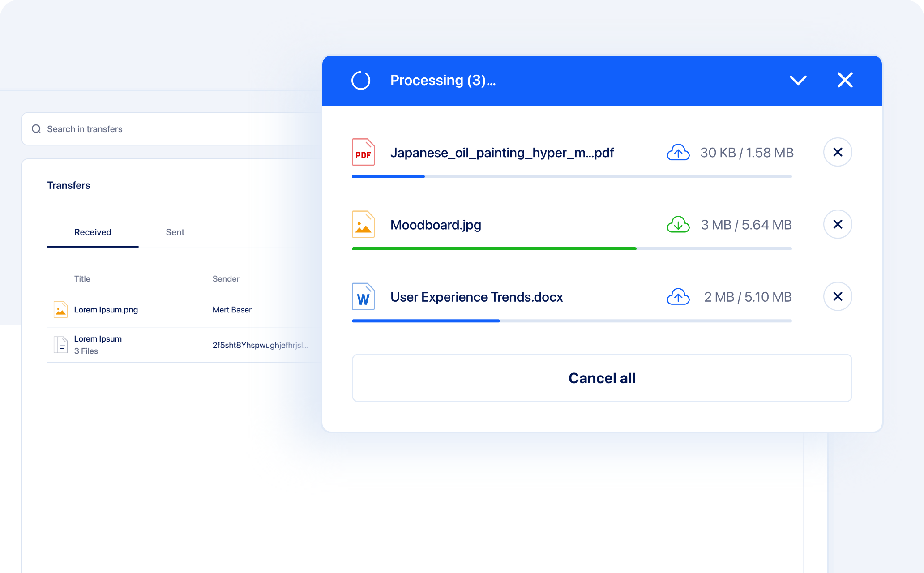Click the Search in transfers field
924x573 pixels.
(x=170, y=129)
